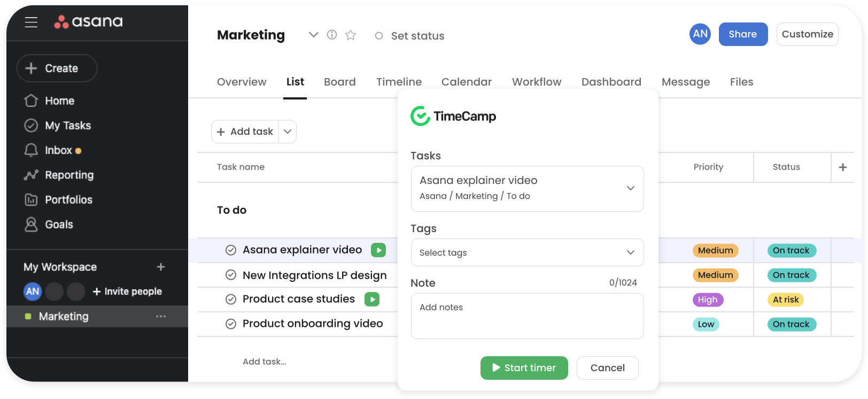Click the Share button
The image size is (868, 399).
tap(743, 34)
